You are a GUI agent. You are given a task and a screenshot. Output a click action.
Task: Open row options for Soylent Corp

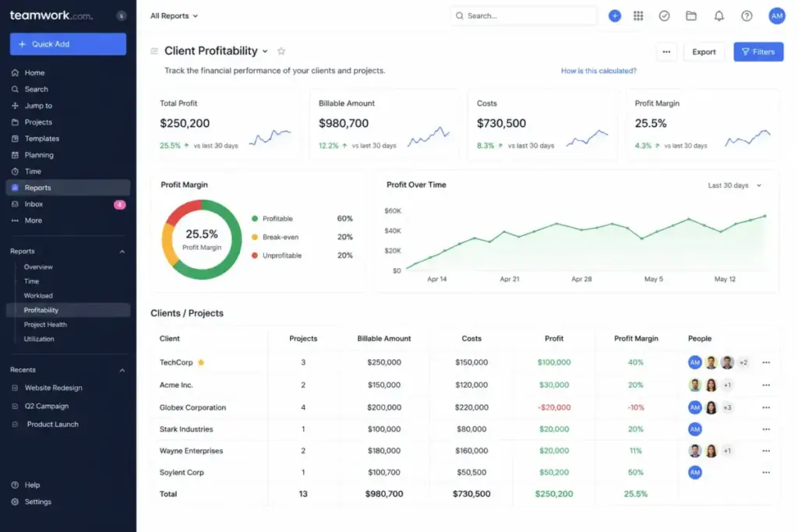[766, 473]
